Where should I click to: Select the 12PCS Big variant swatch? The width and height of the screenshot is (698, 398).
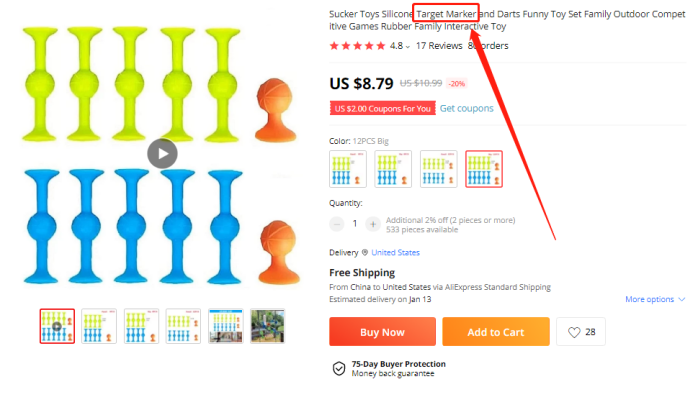click(484, 169)
